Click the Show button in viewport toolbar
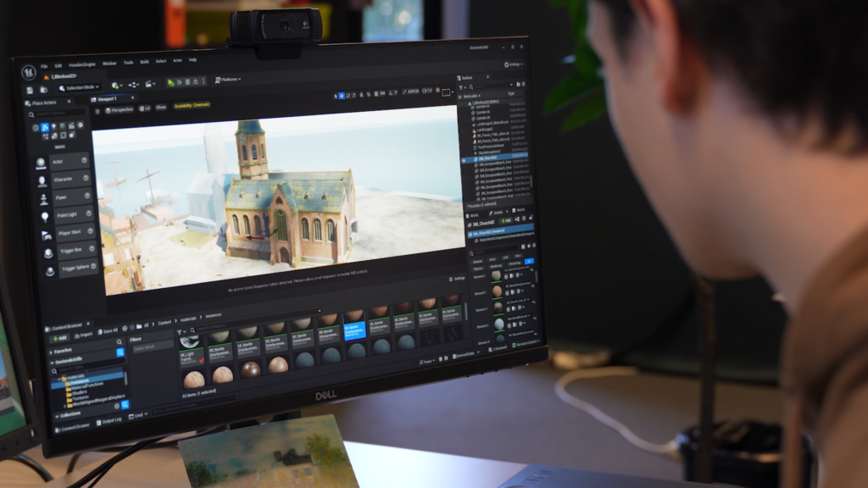 (160, 108)
